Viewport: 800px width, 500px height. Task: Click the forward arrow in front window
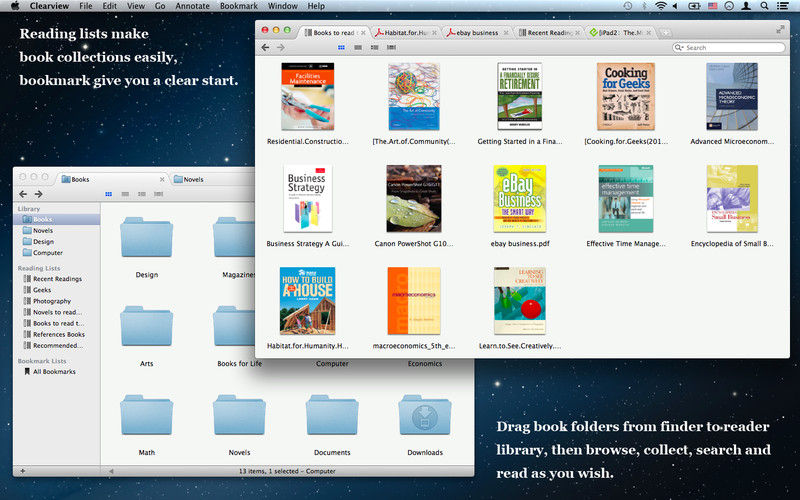tap(281, 47)
